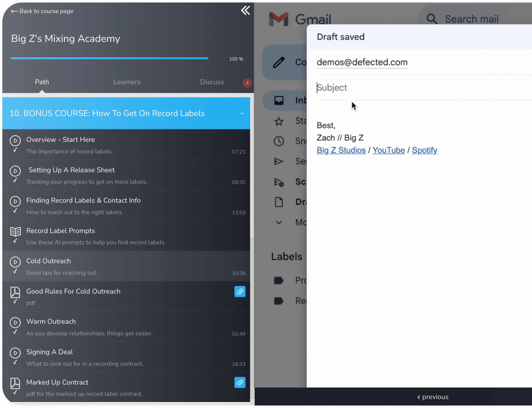The height and width of the screenshot is (408, 532).
Task: Toggle completion checkmark for Overview - Start Here
Action: tap(15, 150)
